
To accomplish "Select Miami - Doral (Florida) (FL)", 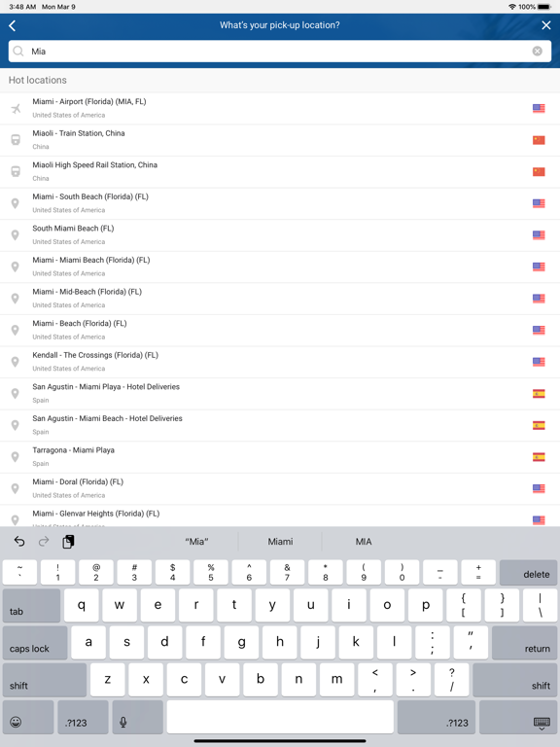I will pos(280,488).
